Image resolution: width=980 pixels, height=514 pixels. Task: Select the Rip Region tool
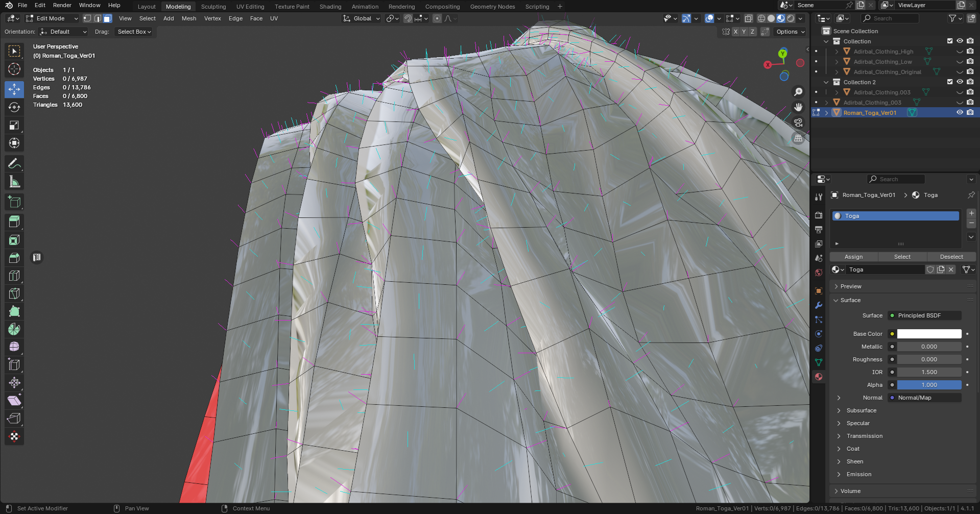click(x=14, y=419)
